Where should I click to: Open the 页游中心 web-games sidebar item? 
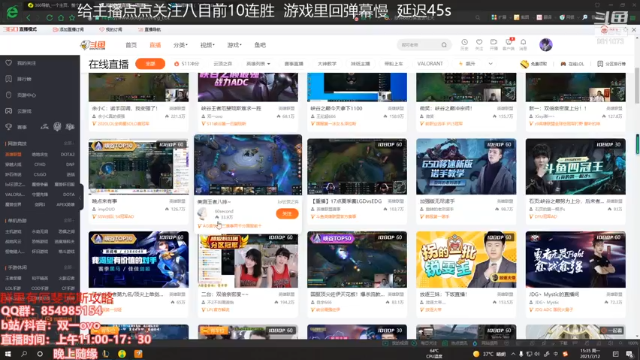pyautogui.click(x=22, y=95)
